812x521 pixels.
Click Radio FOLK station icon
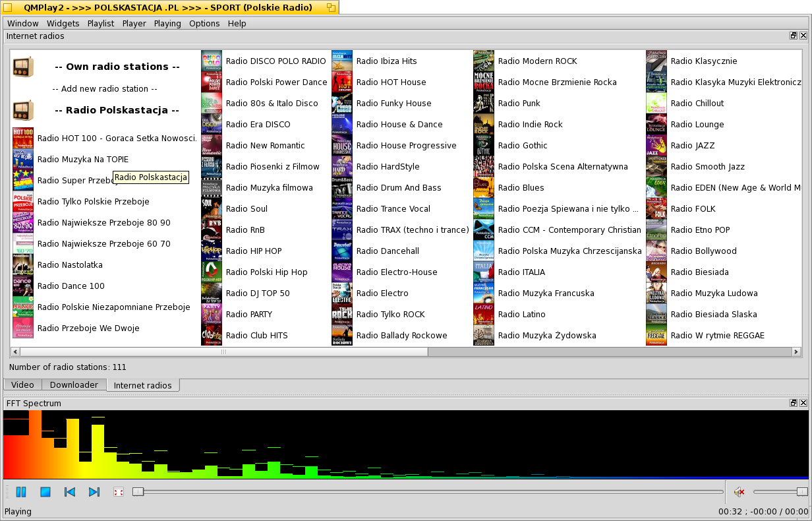[x=656, y=208]
